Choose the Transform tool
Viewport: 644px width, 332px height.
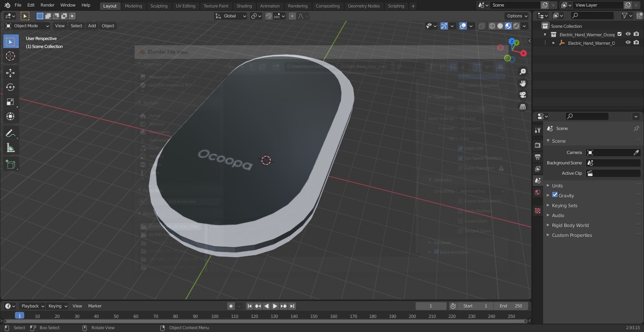point(10,116)
